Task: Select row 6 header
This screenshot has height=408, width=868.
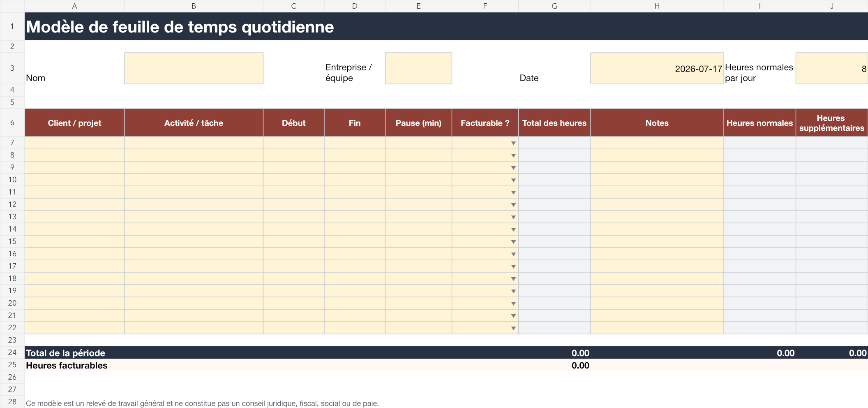Action: click(12, 123)
